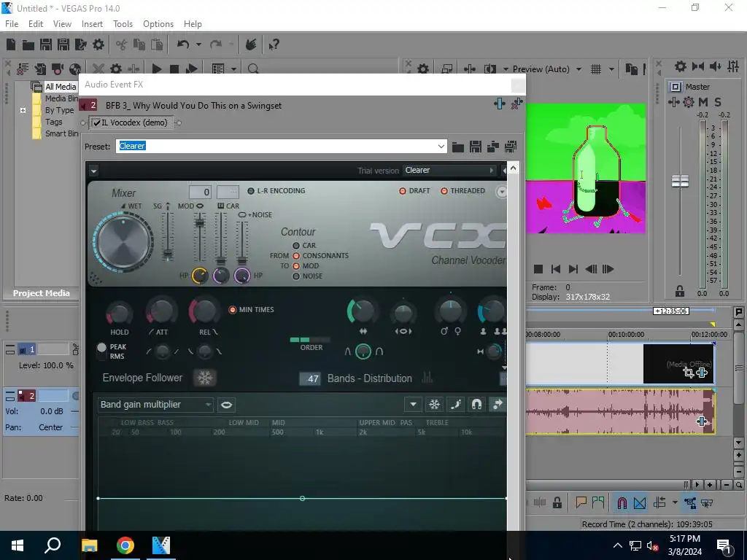Image resolution: width=747 pixels, height=560 pixels.
Task: Open Vocodex plugin options menu arrow
Action: point(93,171)
